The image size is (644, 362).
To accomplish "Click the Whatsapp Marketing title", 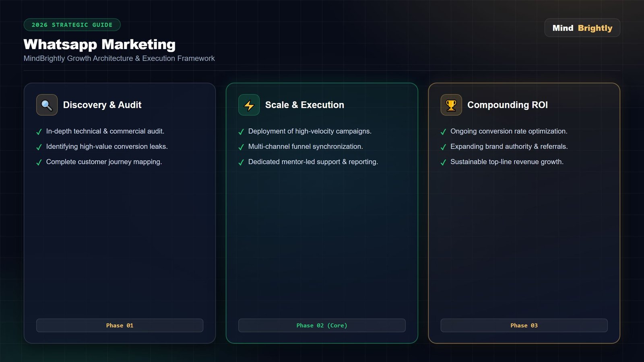I will [99, 44].
